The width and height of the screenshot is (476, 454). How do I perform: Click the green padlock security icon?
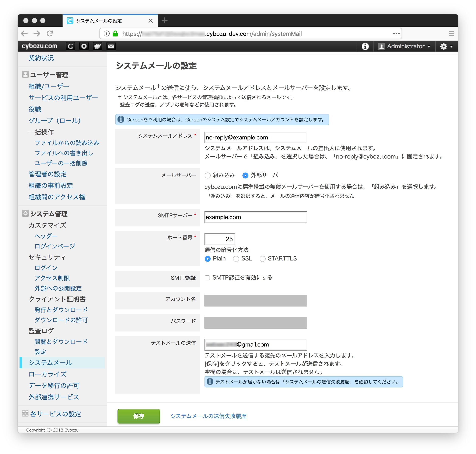click(115, 34)
